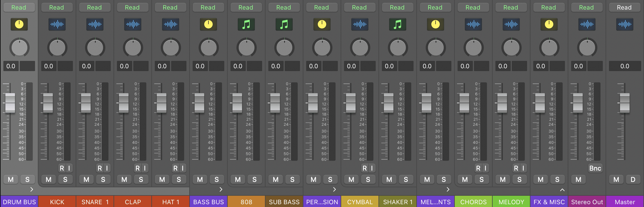The width and height of the screenshot is (644, 207).
Task: Click the CYMBAL volume fader handle
Action: [351, 103]
